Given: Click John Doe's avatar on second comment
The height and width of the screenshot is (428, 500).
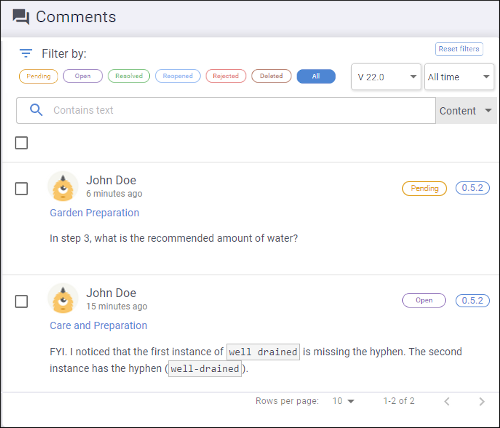Looking at the screenshot, I should pos(63,298).
